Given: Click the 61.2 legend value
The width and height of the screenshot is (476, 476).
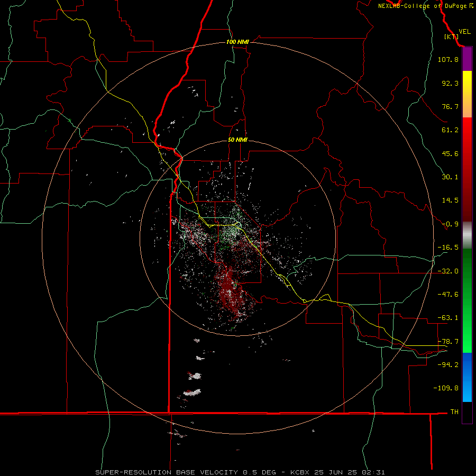Looking at the screenshot, I should 450,130.
